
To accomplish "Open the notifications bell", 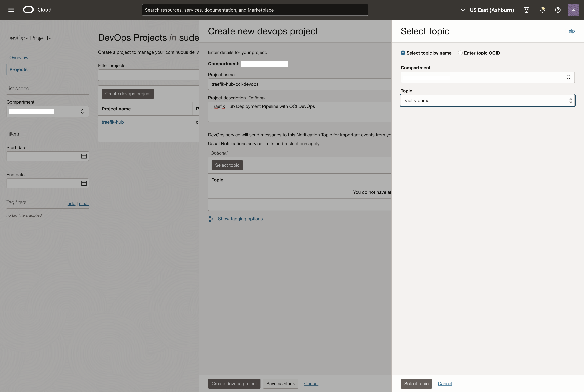I will [542, 10].
